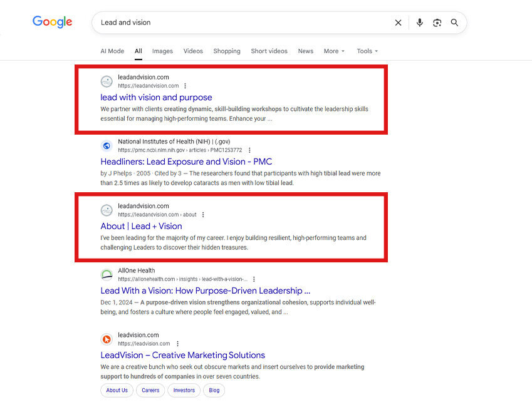The width and height of the screenshot is (532, 407).
Task: Open three-dot menu for AllOne Health result
Action: pos(254,279)
